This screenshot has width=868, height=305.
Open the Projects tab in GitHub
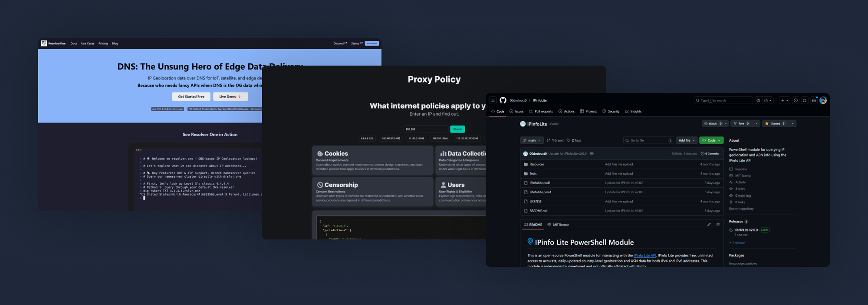click(589, 111)
